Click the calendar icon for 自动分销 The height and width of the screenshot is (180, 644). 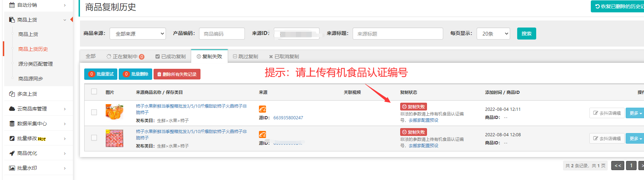[x=12, y=5]
